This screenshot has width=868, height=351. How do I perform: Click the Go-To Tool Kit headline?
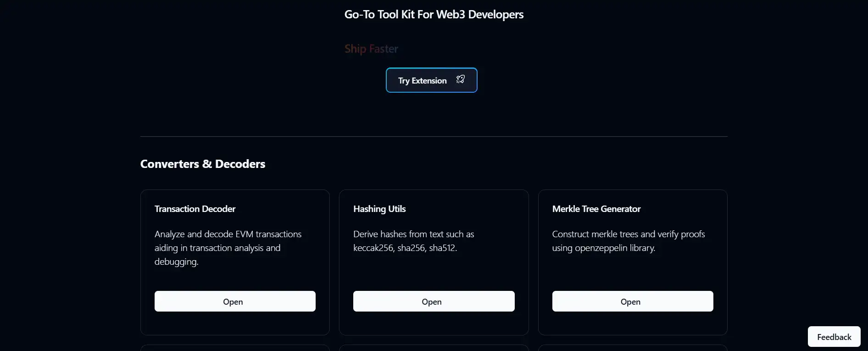click(x=434, y=15)
